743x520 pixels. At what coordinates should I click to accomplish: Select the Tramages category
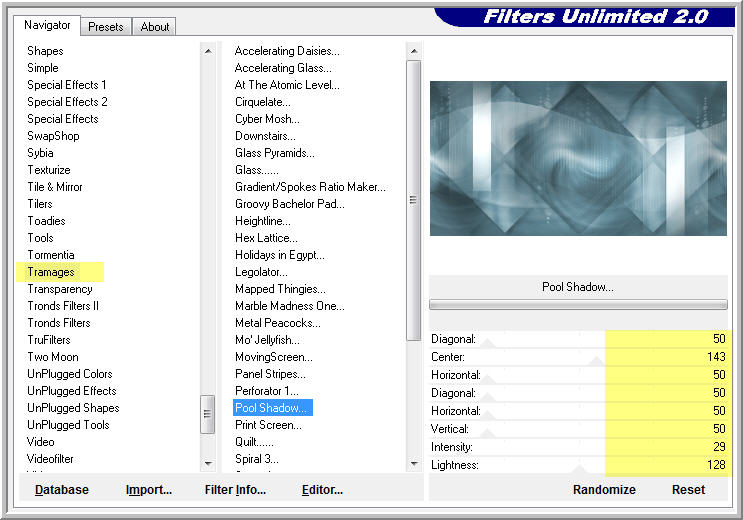point(51,272)
